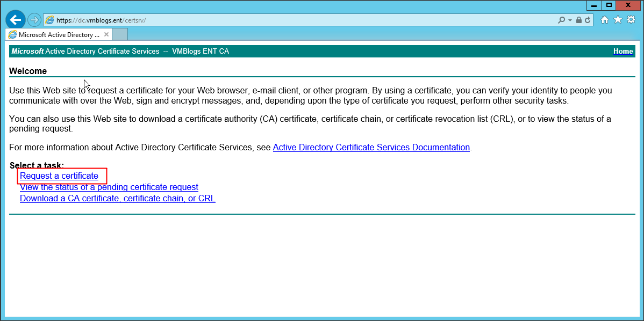The image size is (644, 321).
Task: Click the search magnifier icon in address bar
Action: click(562, 20)
